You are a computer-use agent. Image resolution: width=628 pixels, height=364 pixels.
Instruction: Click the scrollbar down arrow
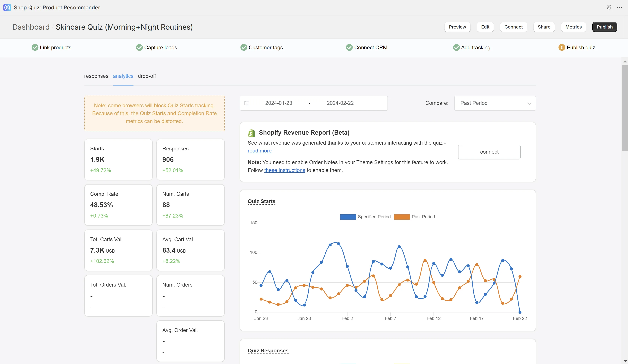[625, 360]
